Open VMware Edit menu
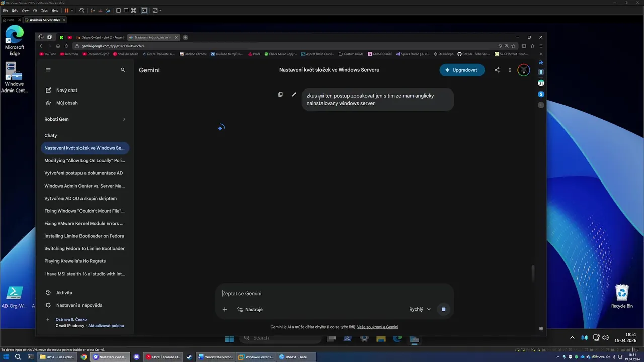Viewport: 644px width, 362px height. tap(15, 10)
